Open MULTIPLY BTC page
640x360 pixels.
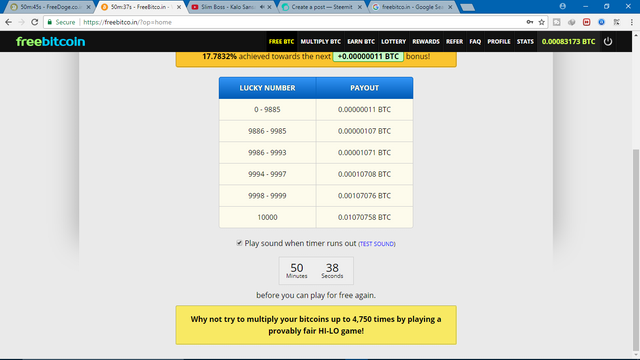pos(320,41)
